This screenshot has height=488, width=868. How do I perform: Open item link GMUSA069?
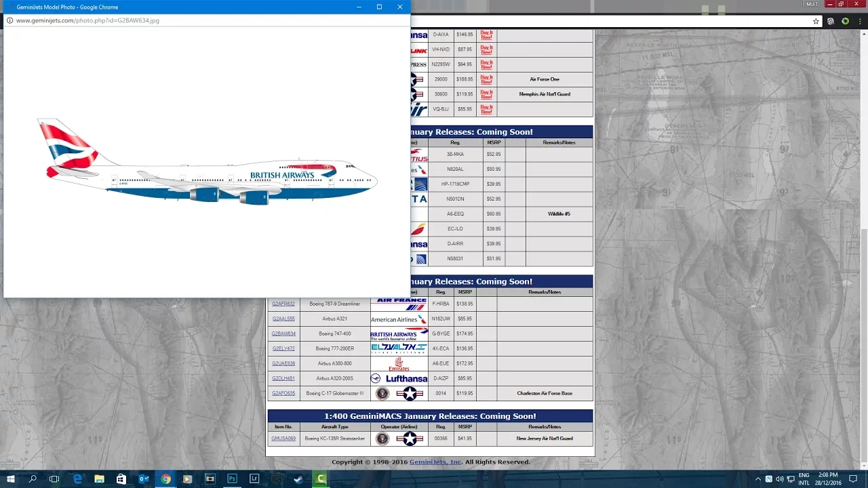(x=283, y=439)
